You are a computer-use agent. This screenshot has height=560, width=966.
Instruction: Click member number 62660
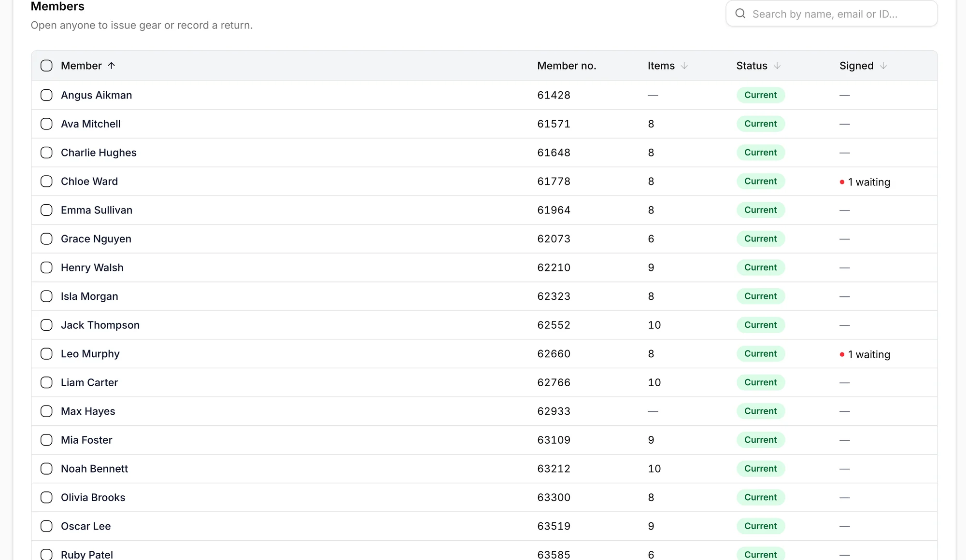[554, 354]
